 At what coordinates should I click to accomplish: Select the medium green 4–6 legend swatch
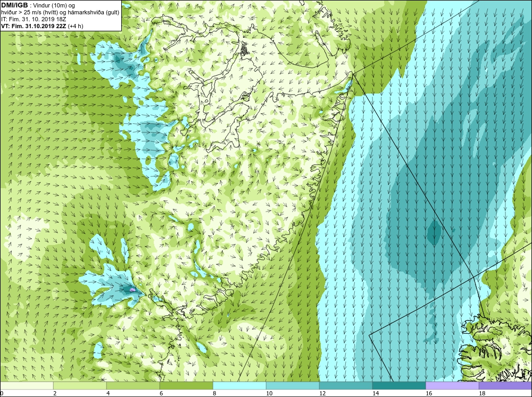pyautogui.click(x=133, y=385)
